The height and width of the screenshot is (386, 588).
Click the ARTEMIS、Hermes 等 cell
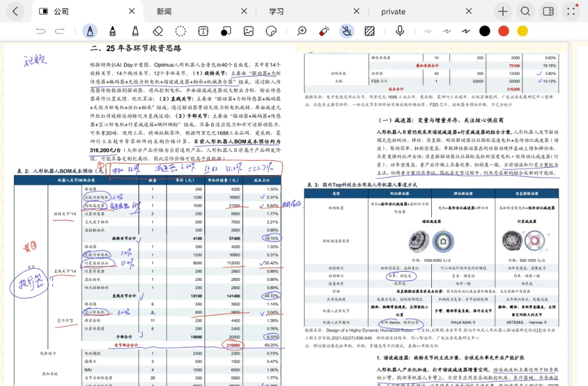(527, 322)
